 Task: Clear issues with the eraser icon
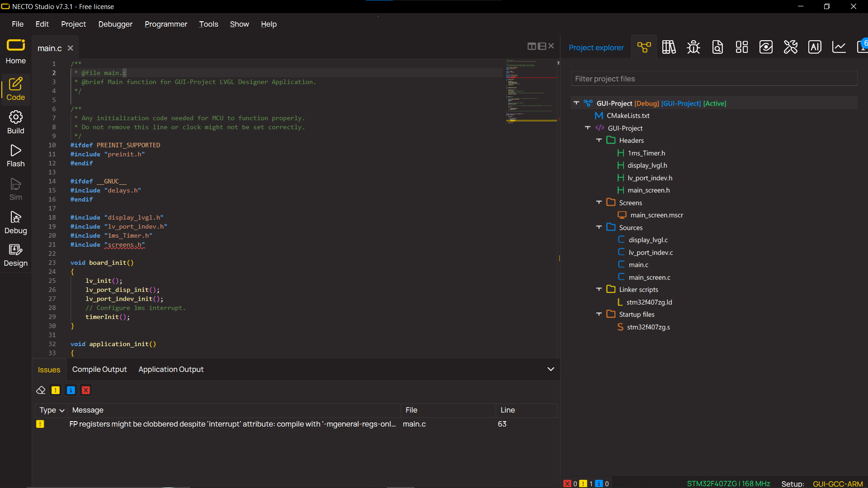[x=41, y=390]
